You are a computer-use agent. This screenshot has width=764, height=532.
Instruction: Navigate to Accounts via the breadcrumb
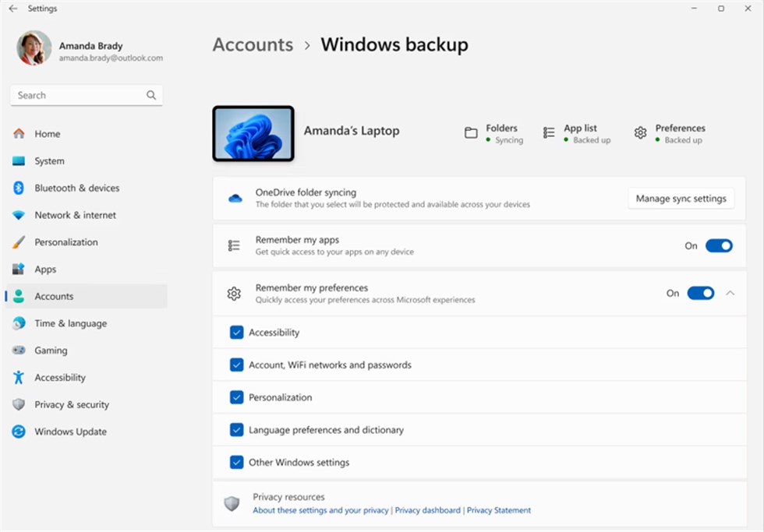coord(253,44)
